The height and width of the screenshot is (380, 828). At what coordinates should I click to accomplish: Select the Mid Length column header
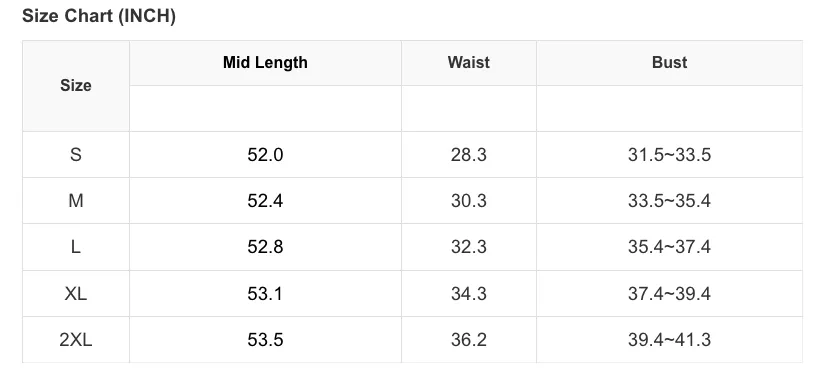(x=265, y=62)
